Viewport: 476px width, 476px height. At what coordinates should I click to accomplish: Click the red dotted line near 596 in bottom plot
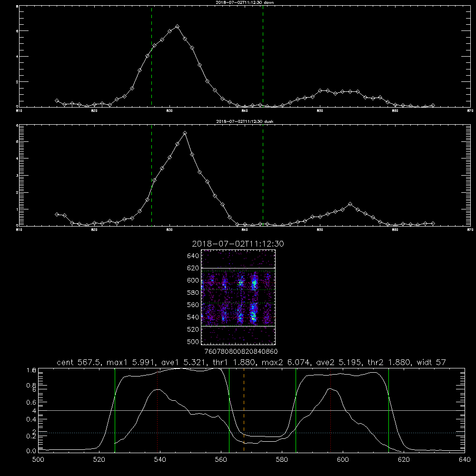point(330,411)
